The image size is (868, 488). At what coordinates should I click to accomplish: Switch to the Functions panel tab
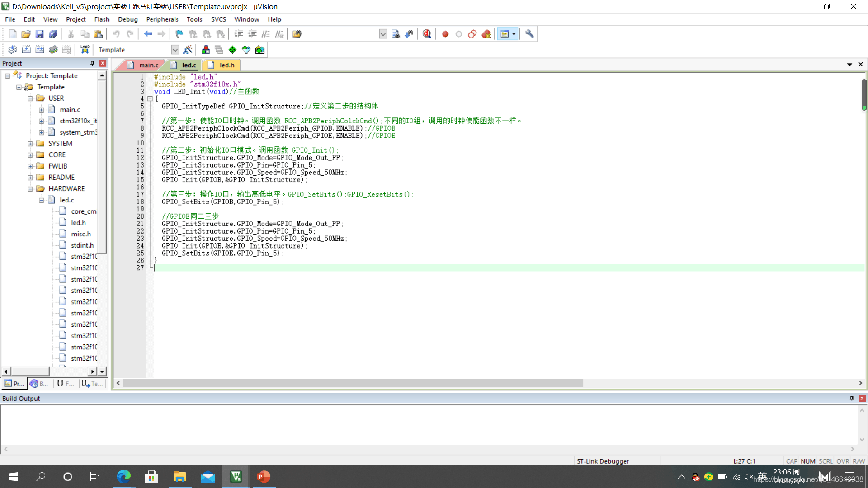[x=66, y=384]
